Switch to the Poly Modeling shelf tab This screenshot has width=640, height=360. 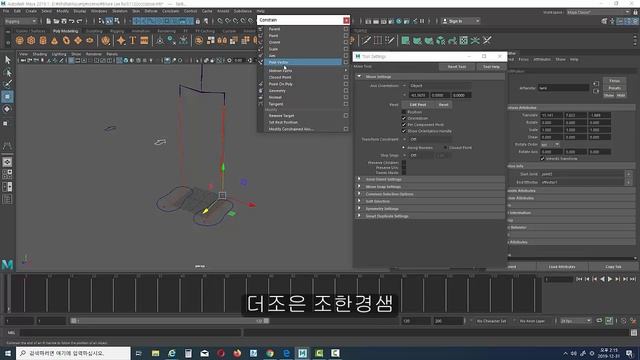(65, 31)
